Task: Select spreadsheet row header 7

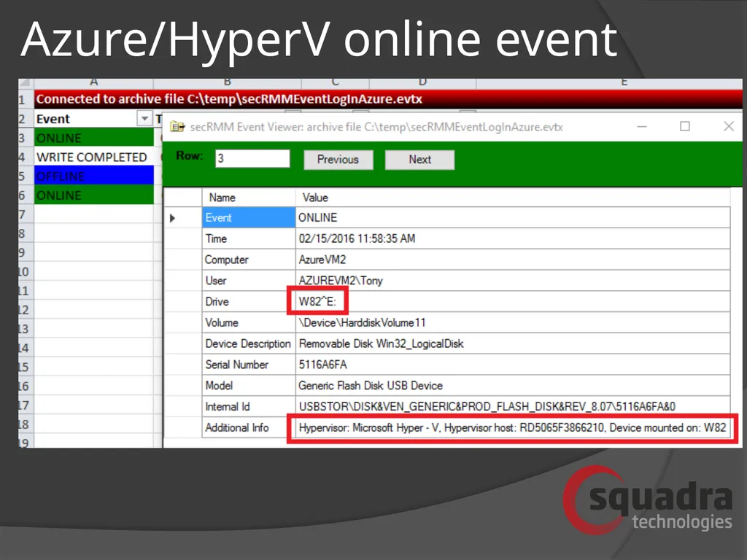Action: [x=26, y=214]
